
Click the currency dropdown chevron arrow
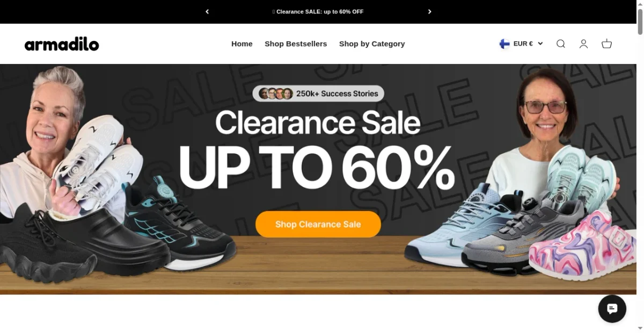[540, 44]
